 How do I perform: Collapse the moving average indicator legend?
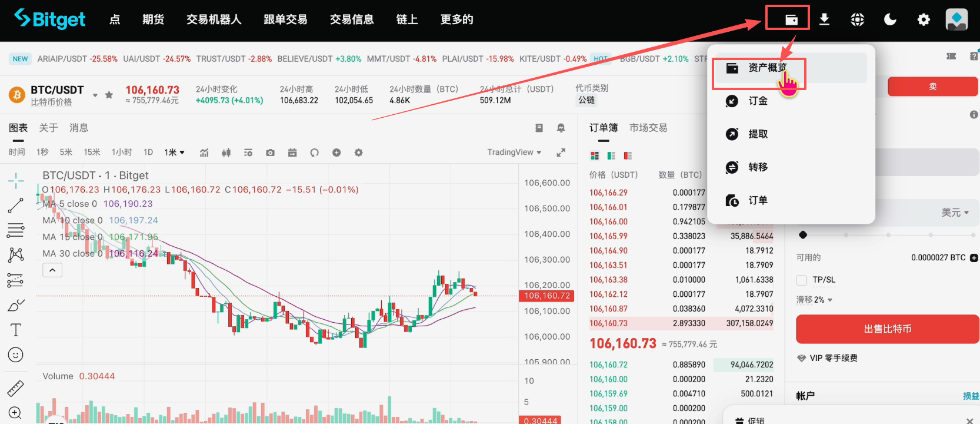click(52, 270)
